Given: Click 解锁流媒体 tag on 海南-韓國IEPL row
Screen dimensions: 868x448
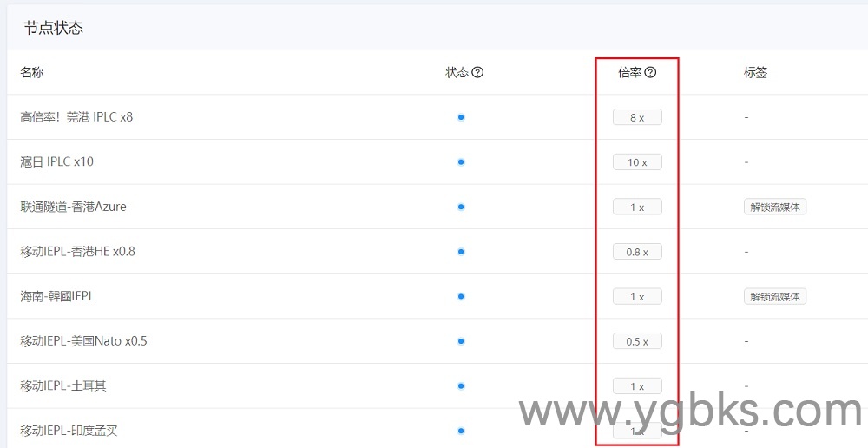Looking at the screenshot, I should click(775, 297).
